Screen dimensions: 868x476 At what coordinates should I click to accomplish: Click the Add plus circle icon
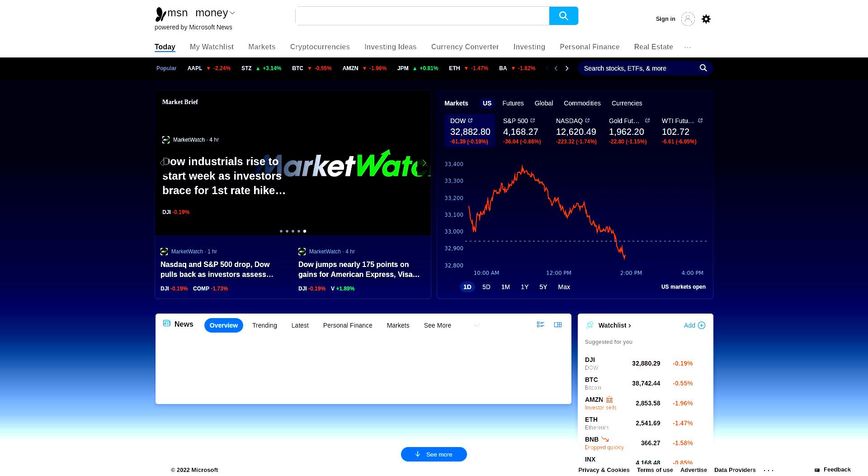point(702,325)
